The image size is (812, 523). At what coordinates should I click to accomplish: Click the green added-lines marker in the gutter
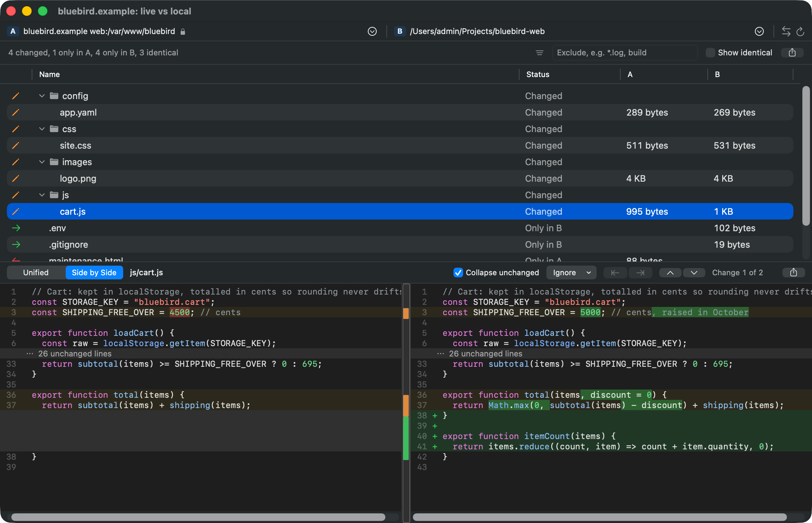[x=406, y=438]
